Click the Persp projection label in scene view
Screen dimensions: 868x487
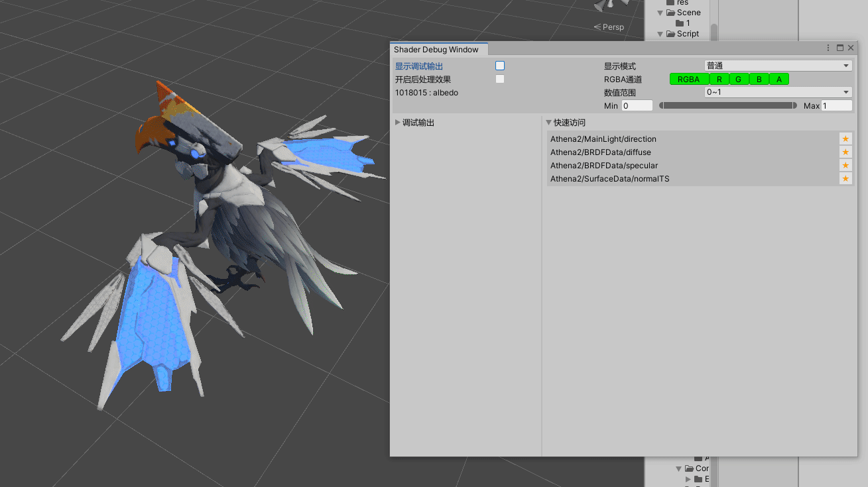(x=609, y=27)
